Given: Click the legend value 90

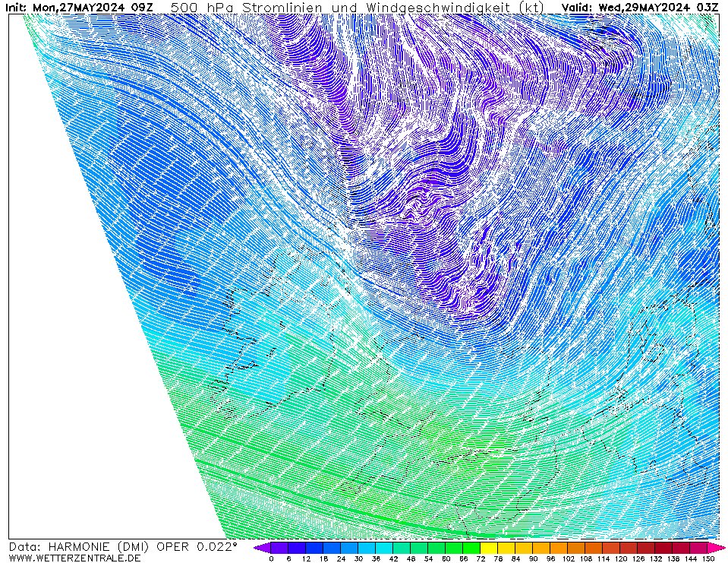Looking at the screenshot, I should pos(533,558).
